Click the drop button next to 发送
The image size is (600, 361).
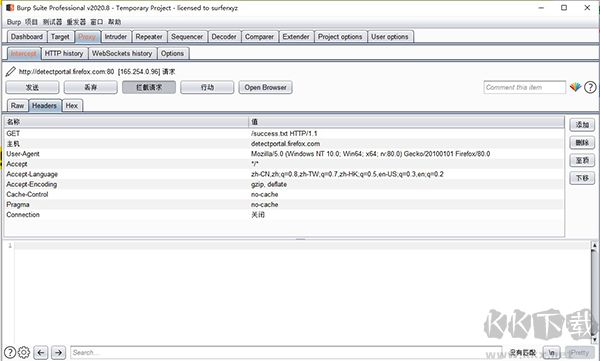(x=90, y=87)
